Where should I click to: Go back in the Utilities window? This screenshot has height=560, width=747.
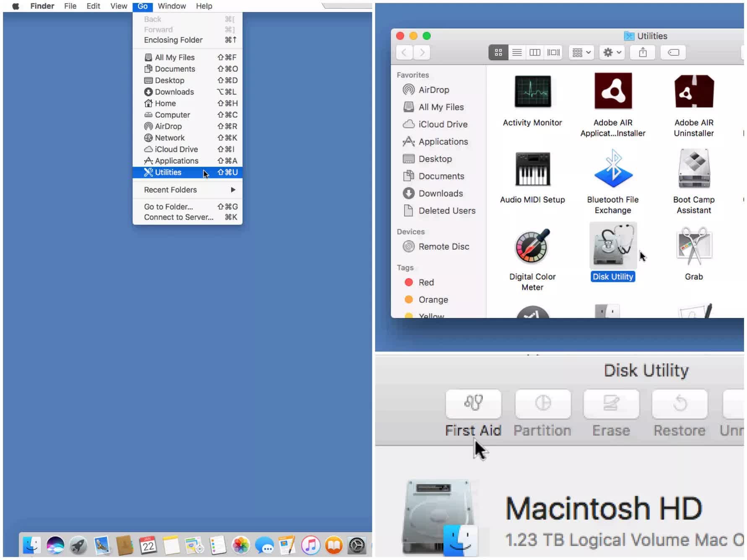pos(404,52)
